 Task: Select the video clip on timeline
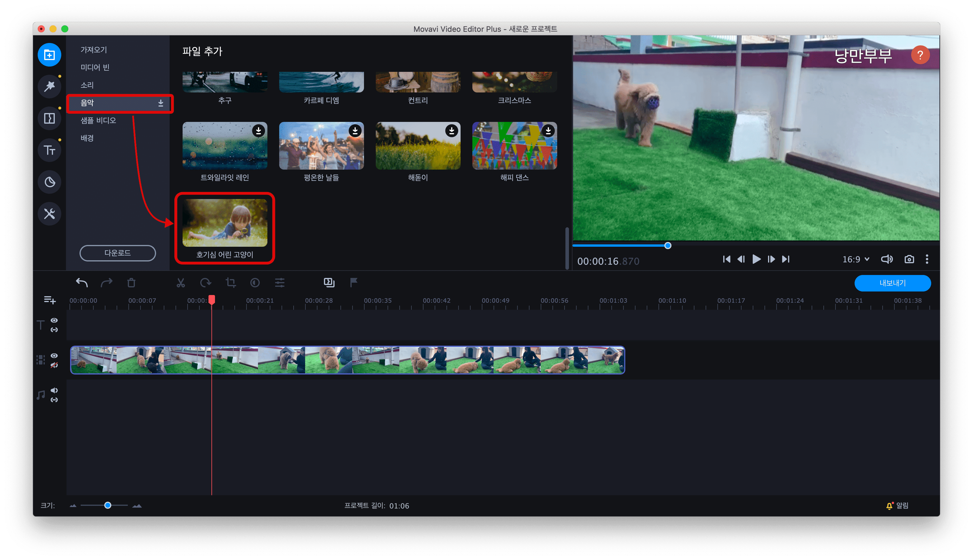coord(347,360)
